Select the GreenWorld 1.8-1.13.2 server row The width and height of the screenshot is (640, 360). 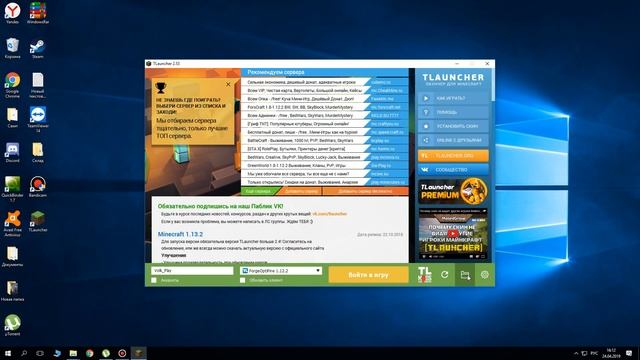click(x=324, y=166)
